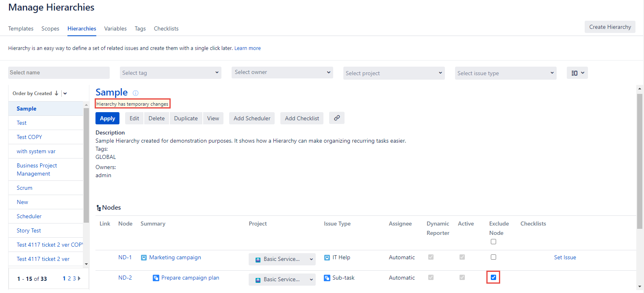Screen dimensions: 644x293
Task: Click the copy link icon button
Action: [337, 118]
